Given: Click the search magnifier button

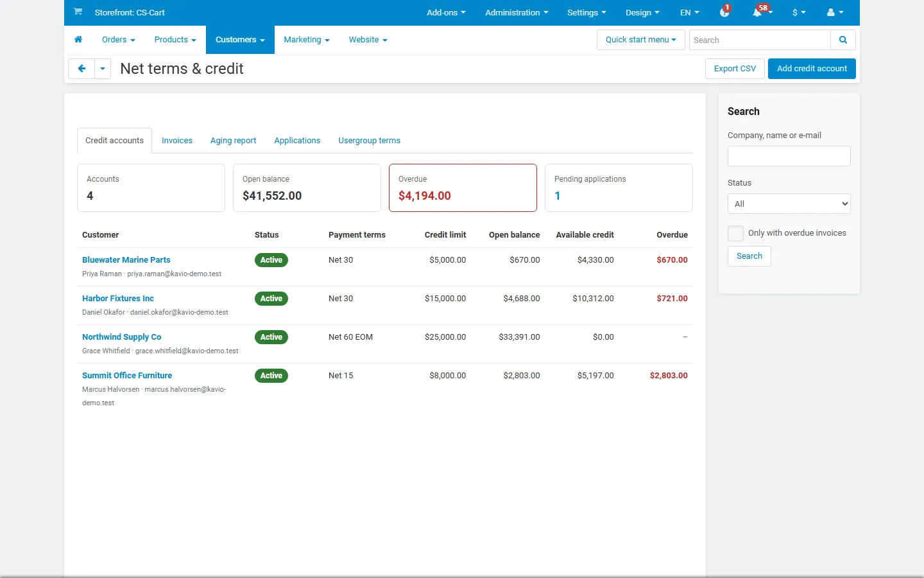Looking at the screenshot, I should tap(843, 40).
